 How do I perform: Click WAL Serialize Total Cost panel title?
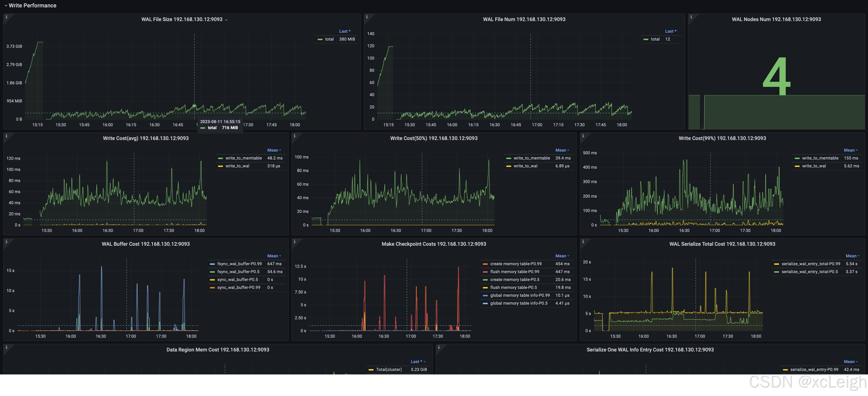(x=722, y=244)
